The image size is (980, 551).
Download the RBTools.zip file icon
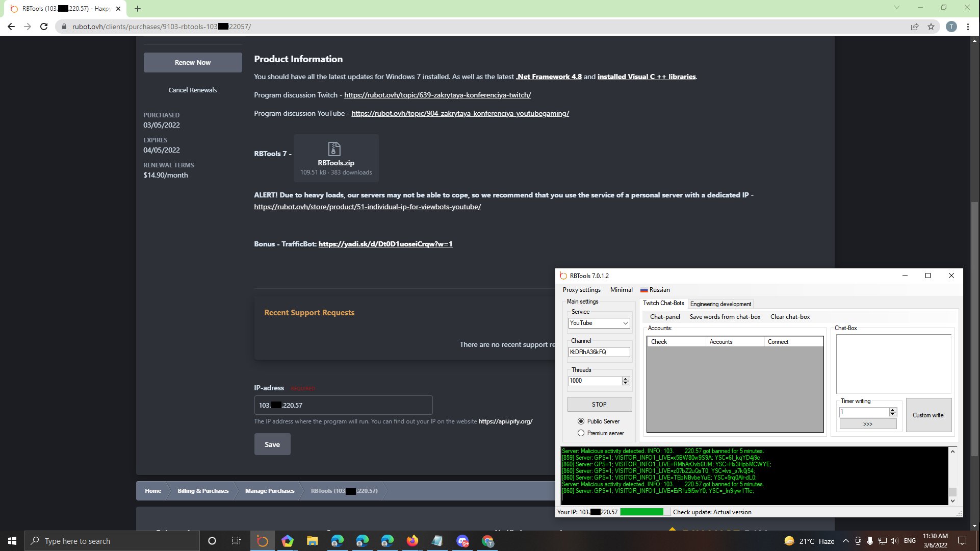(x=334, y=149)
